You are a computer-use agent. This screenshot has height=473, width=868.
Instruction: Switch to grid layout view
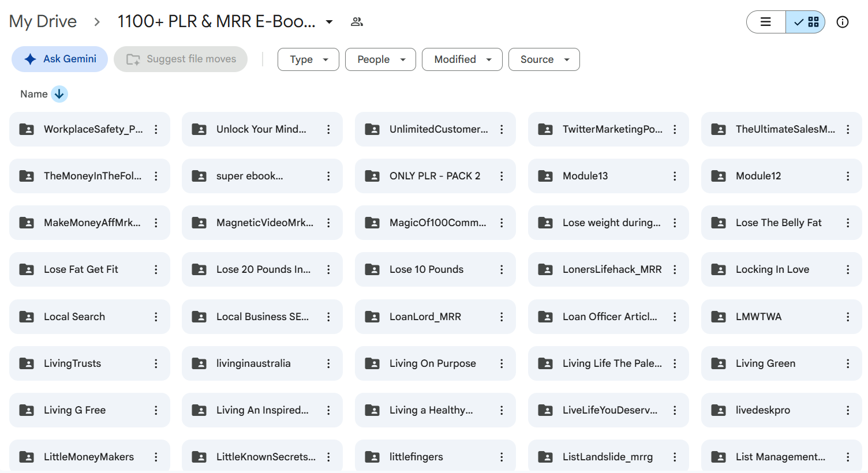tap(806, 22)
